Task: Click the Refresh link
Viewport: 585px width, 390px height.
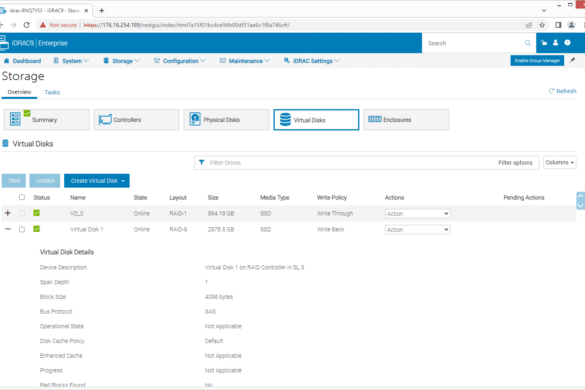Action: point(563,91)
